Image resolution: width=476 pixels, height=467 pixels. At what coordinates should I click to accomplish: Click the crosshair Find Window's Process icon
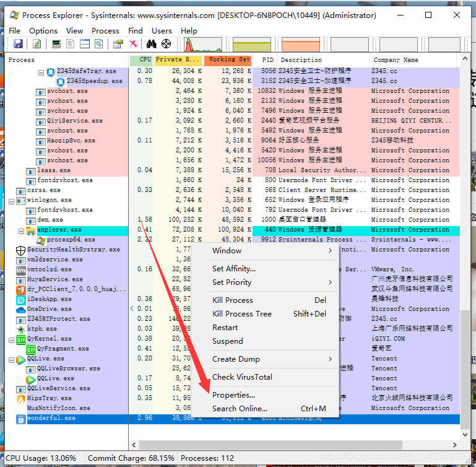[166, 44]
